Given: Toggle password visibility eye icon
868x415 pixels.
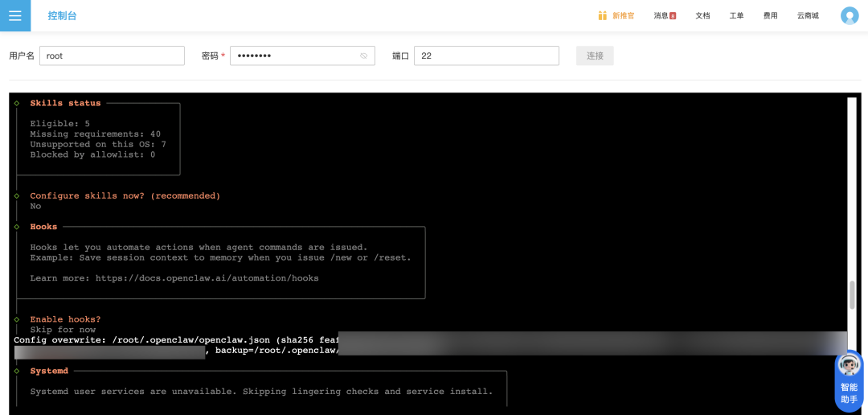Looking at the screenshot, I should pos(363,56).
